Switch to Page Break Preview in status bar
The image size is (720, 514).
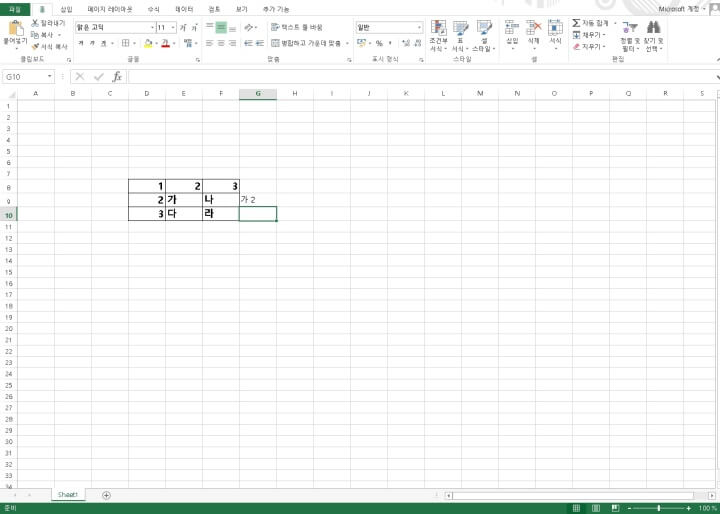point(615,508)
